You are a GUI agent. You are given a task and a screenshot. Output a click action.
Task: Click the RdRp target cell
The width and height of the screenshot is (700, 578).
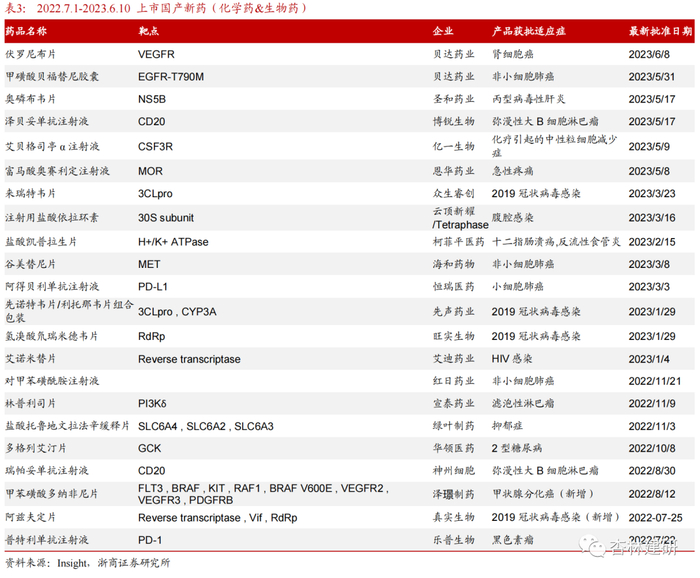(x=151, y=336)
